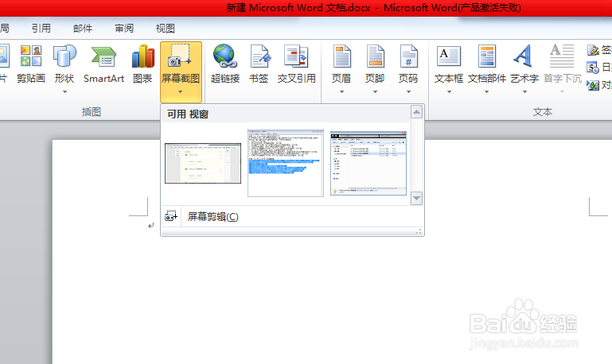
Task: Click the Text Box (文本框) icon
Action: [449, 56]
